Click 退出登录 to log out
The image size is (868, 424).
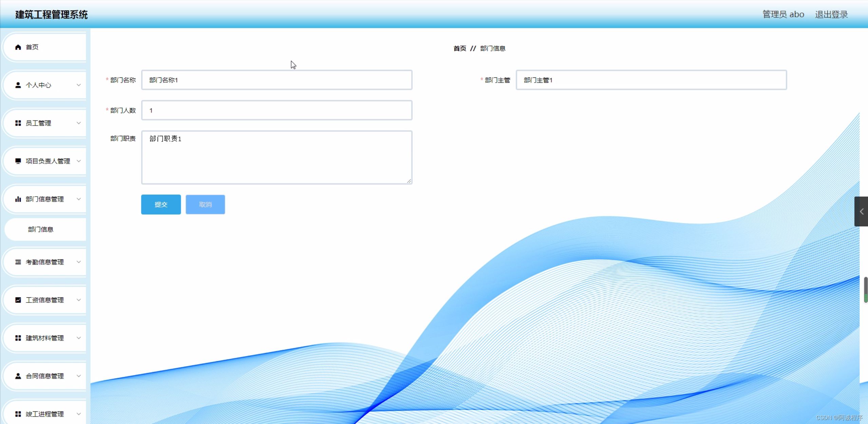831,15
